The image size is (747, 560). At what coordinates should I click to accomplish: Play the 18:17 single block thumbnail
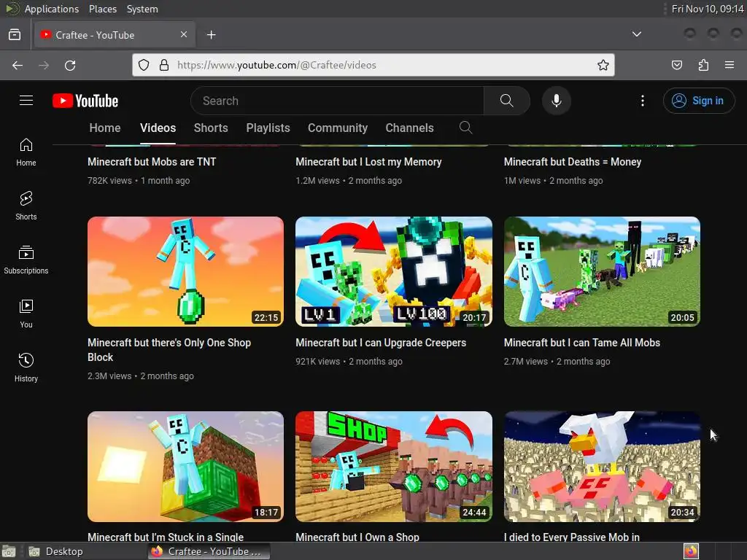tap(185, 467)
